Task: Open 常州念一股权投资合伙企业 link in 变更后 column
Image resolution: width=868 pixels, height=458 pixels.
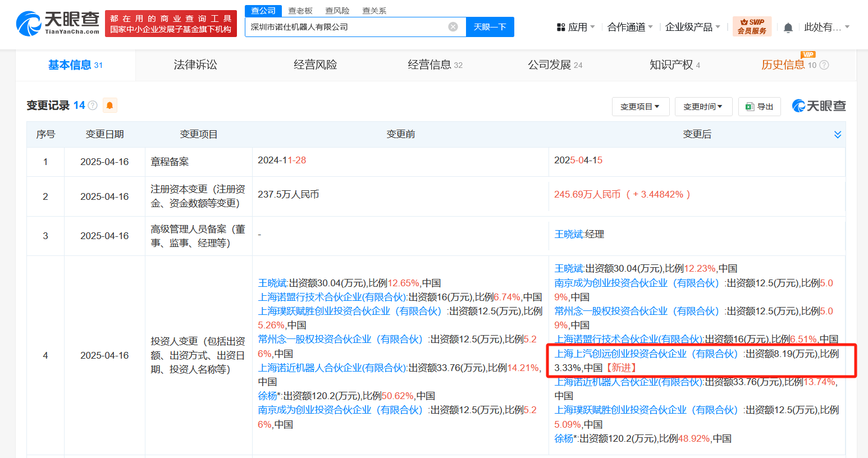Action: point(637,312)
